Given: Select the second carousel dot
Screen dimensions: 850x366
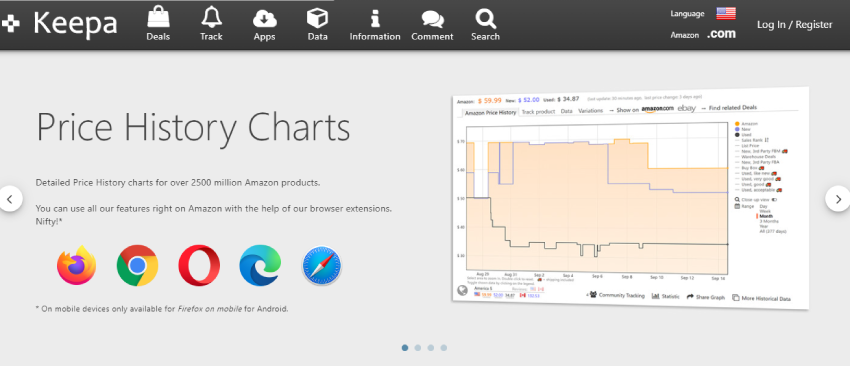Looking at the screenshot, I should click(417, 348).
